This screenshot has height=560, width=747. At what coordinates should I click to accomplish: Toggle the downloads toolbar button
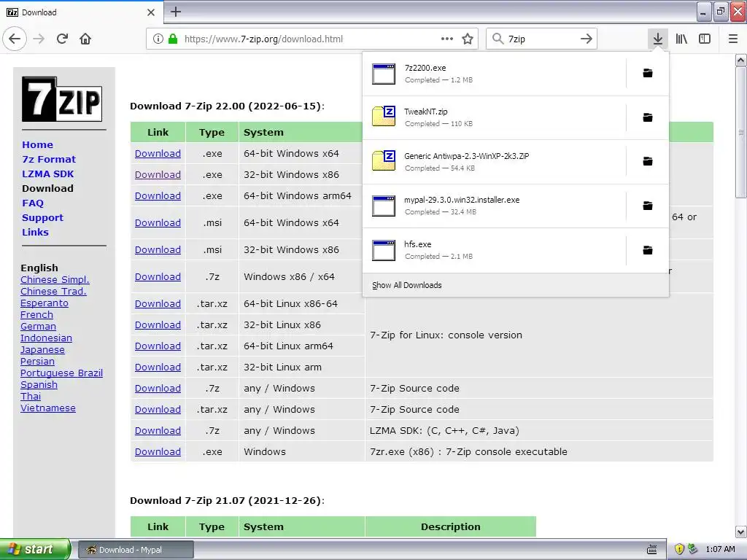click(657, 39)
